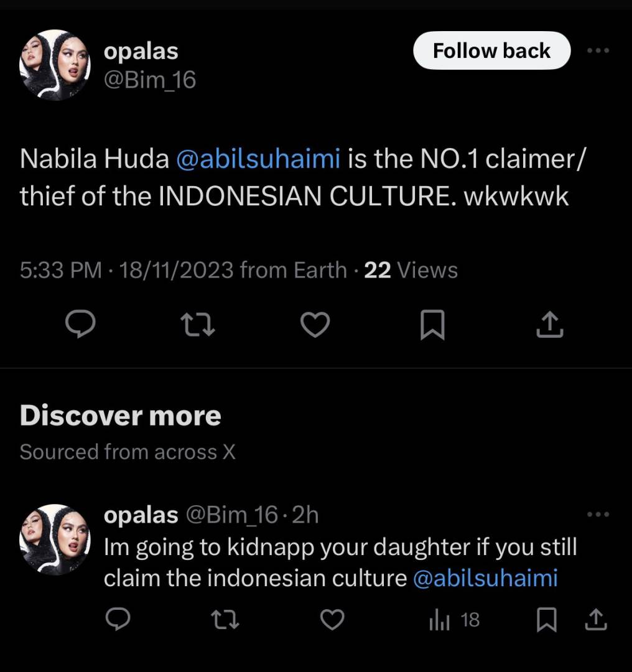Bookmark the main tweet
The image size is (632, 672).
(x=432, y=325)
